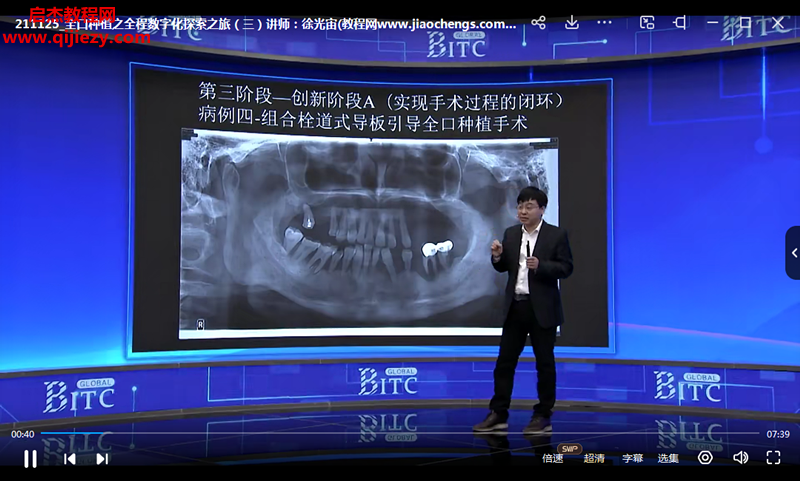Skip to next video

(x=102, y=459)
